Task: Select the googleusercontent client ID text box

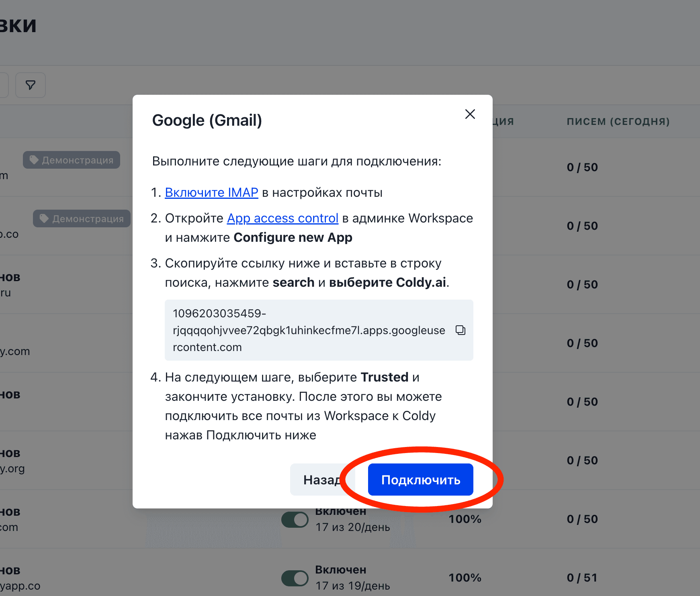Action: coord(309,330)
